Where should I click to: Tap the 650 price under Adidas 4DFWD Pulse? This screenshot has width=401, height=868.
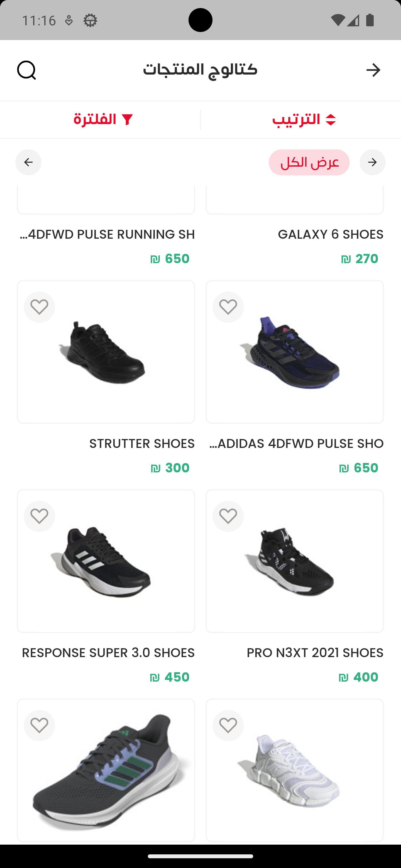click(x=358, y=468)
